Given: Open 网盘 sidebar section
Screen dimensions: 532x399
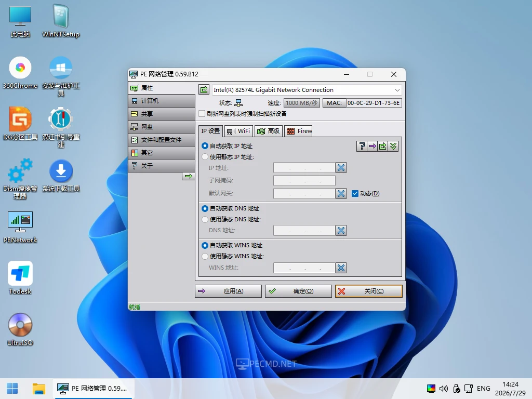Looking at the screenshot, I should coord(162,127).
